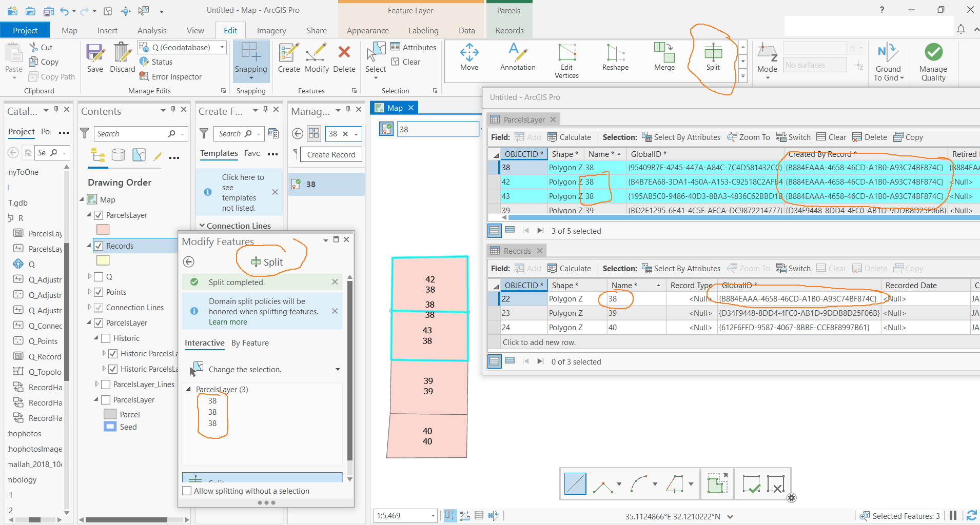Click Select By Attributes in ParcelsLayer table
This screenshot has width=980, height=525.
coord(681,137)
